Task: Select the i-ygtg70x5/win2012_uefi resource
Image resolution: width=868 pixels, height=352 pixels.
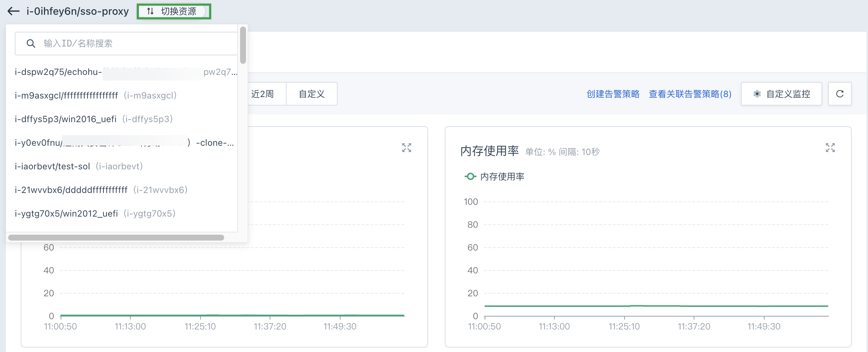Action: 95,214
